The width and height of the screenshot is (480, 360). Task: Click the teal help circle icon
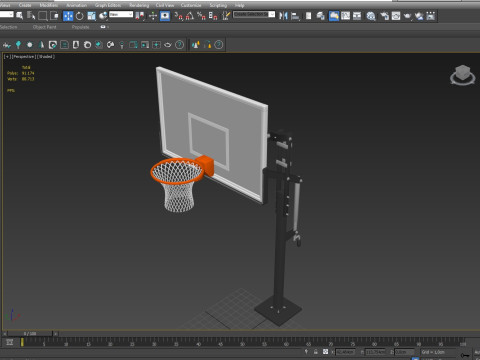pos(179,45)
